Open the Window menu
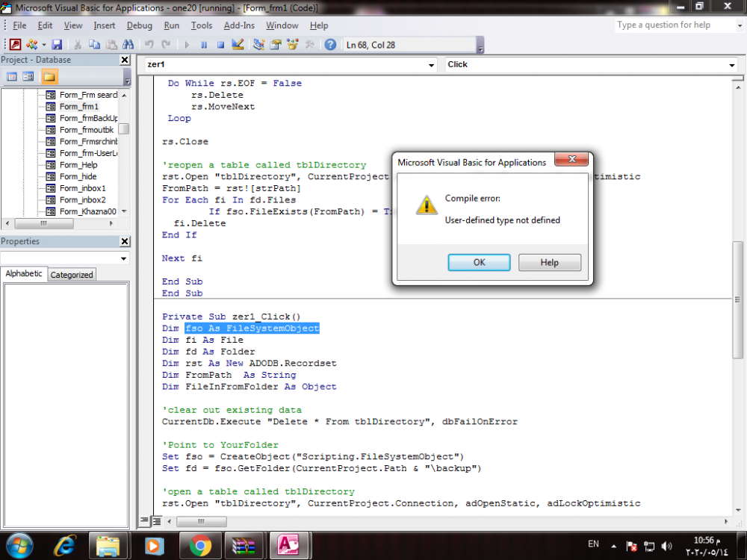 click(282, 25)
